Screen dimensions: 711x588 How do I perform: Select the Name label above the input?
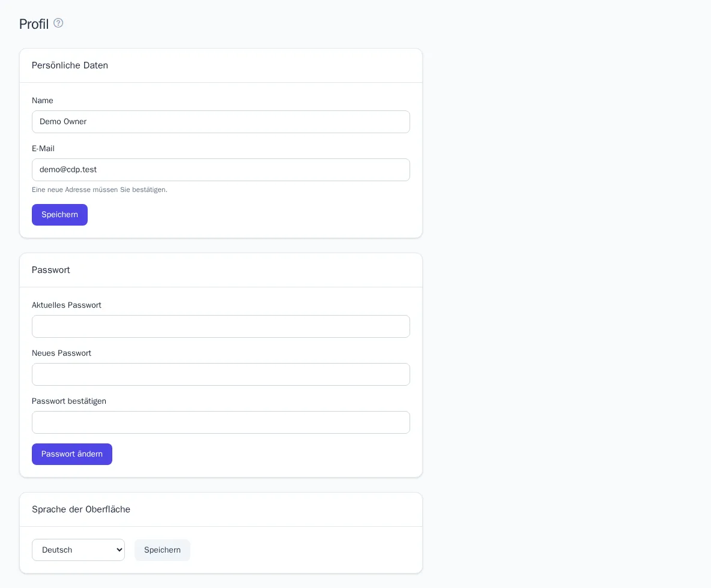tap(42, 101)
